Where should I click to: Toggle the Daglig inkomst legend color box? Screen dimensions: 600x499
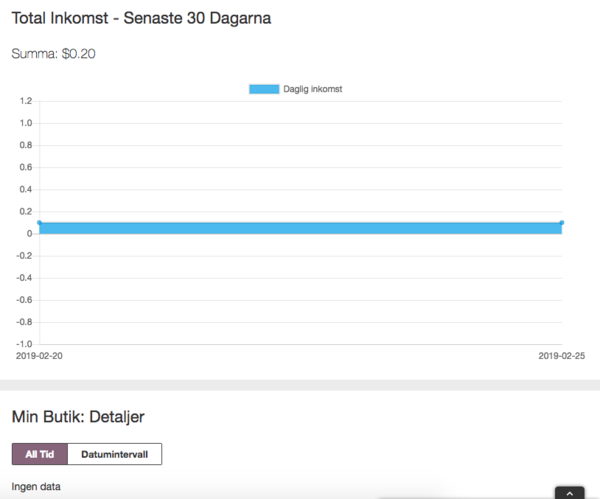264,89
